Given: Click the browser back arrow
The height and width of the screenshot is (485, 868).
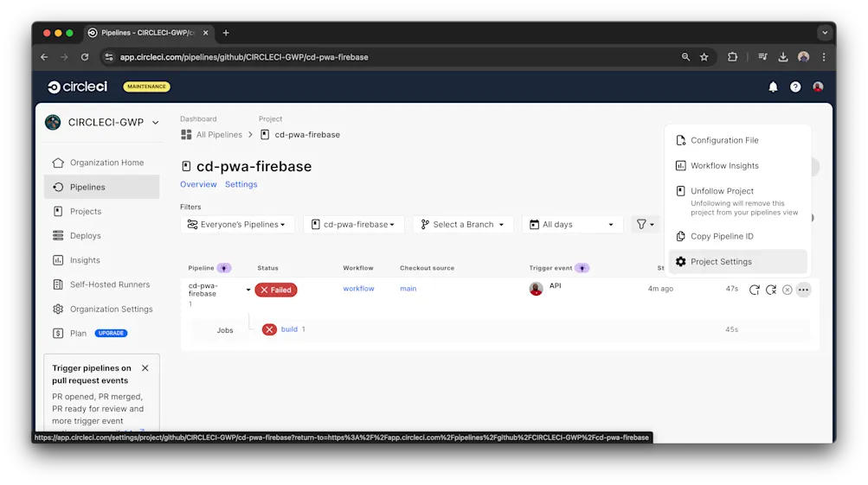Looking at the screenshot, I should [x=44, y=57].
